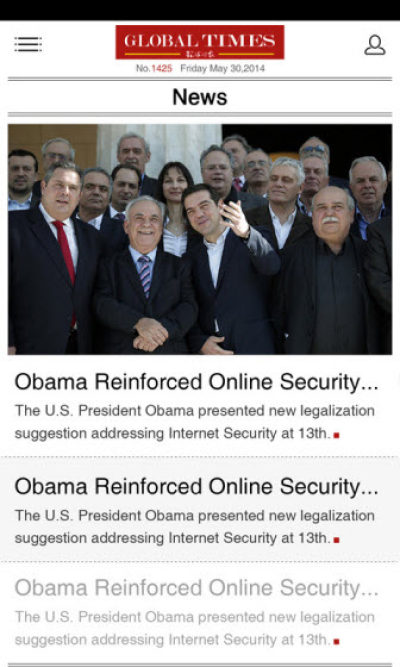Image resolution: width=400 pixels, height=667 pixels.
Task: Tap Chinese subtitle beneath Global Times name
Action: [x=200, y=54]
